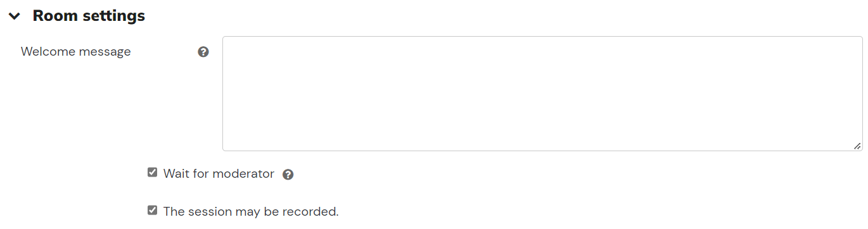
Task: Open help for Welcome message
Action: pos(203,52)
